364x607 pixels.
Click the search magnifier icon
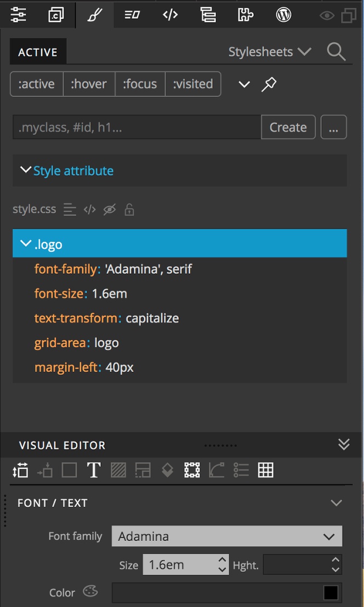336,52
